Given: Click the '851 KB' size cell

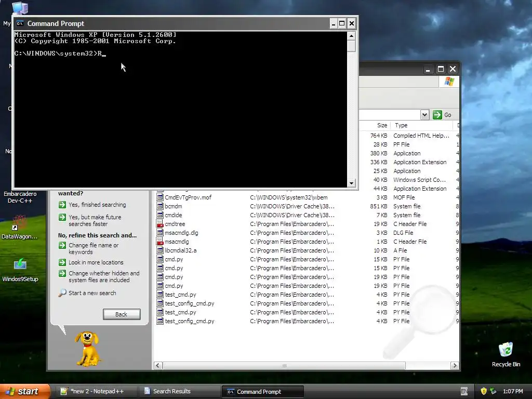Looking at the screenshot, I should click(379, 206).
